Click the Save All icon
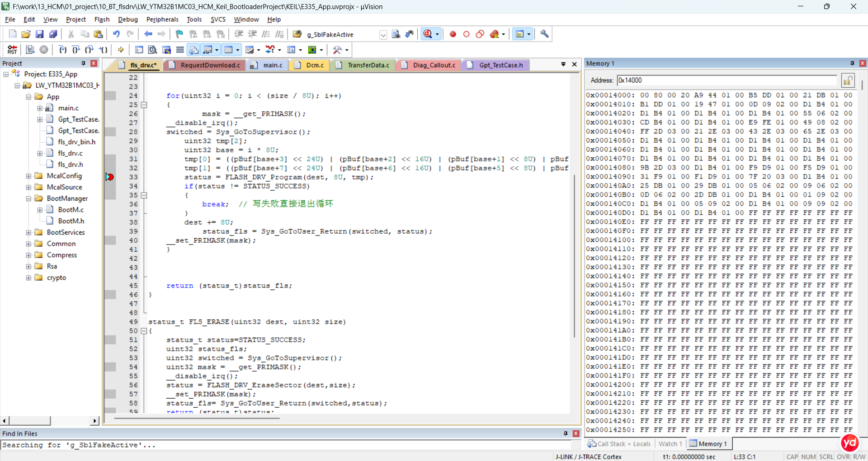The image size is (868, 461). click(53, 34)
